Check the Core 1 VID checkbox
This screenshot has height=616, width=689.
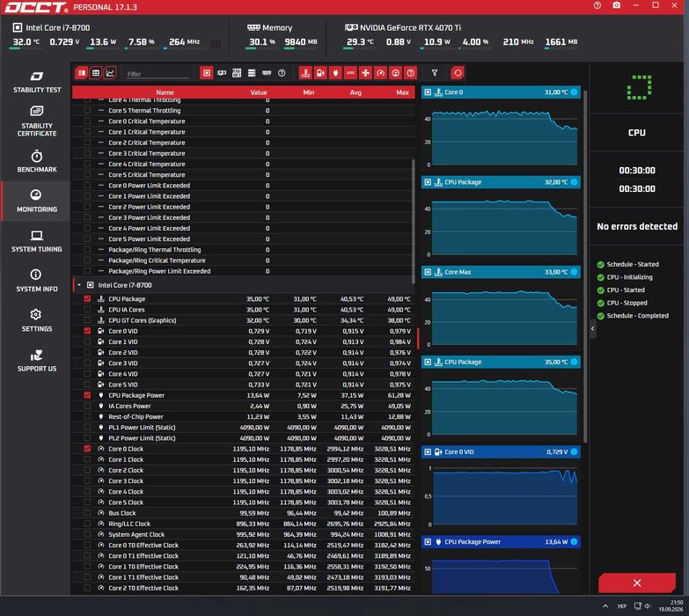[87, 341]
